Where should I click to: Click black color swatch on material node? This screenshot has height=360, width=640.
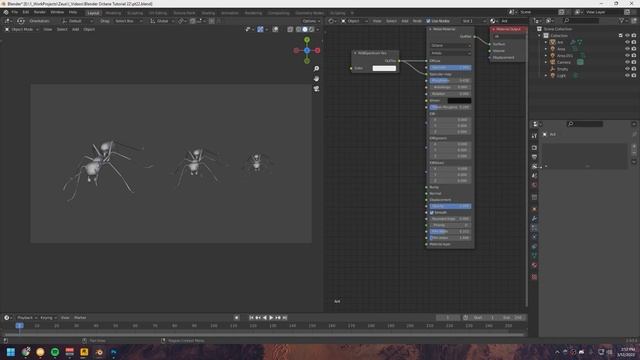coord(459,100)
